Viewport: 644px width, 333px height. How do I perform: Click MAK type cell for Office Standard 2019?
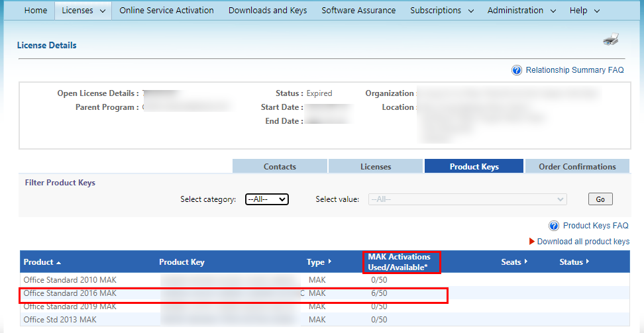317,307
